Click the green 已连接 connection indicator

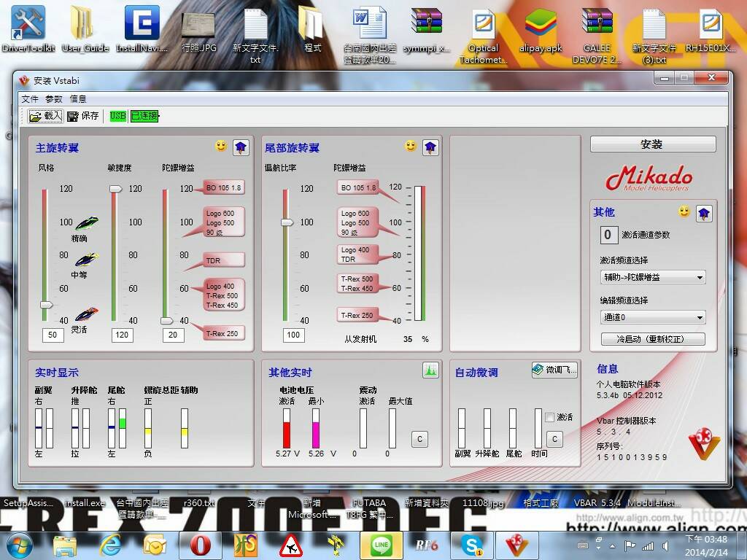pyautogui.click(x=145, y=116)
